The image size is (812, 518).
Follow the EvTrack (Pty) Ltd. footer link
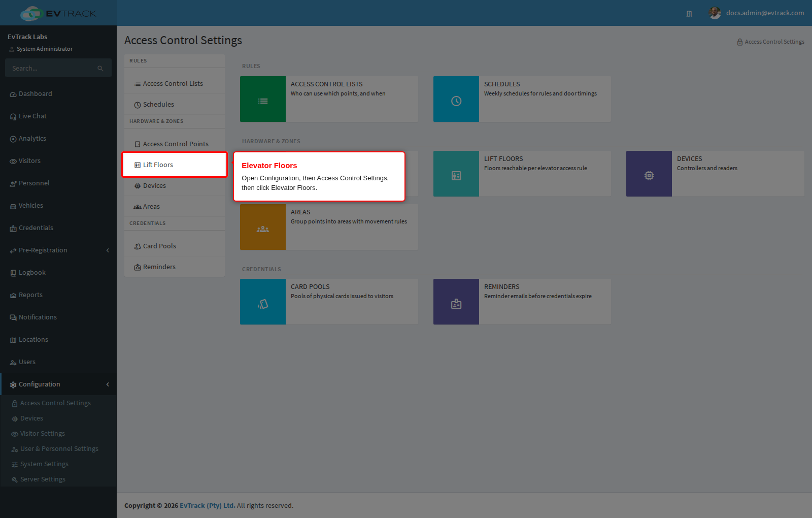point(208,506)
